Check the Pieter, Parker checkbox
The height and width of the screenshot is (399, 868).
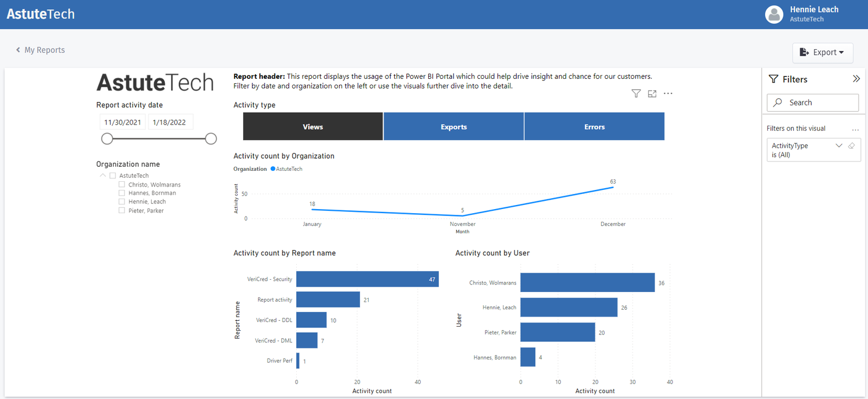tap(122, 210)
